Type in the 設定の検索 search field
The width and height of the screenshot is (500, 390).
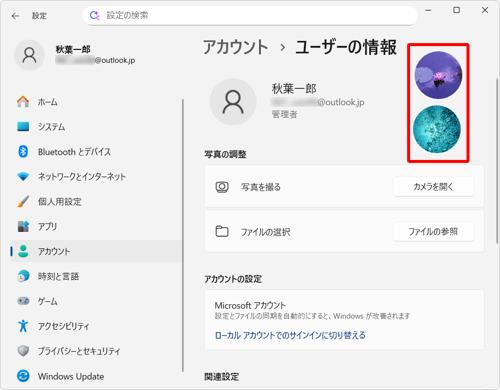250,15
